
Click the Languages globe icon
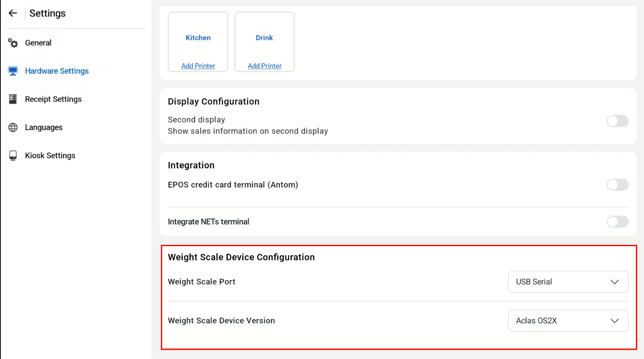(13, 127)
